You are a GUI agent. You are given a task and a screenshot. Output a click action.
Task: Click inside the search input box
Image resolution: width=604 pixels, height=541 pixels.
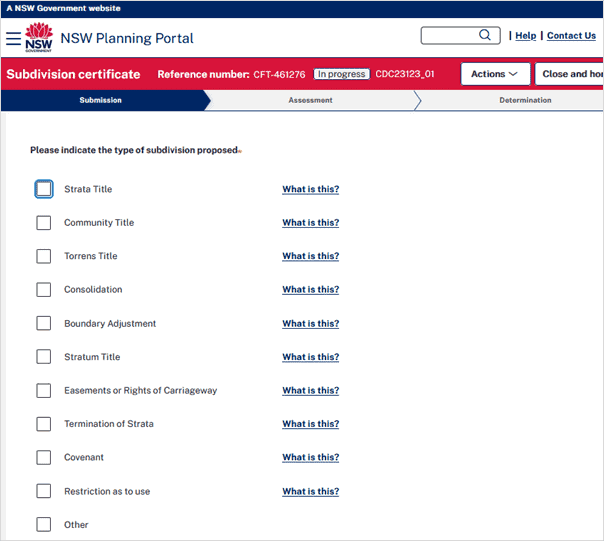point(448,36)
